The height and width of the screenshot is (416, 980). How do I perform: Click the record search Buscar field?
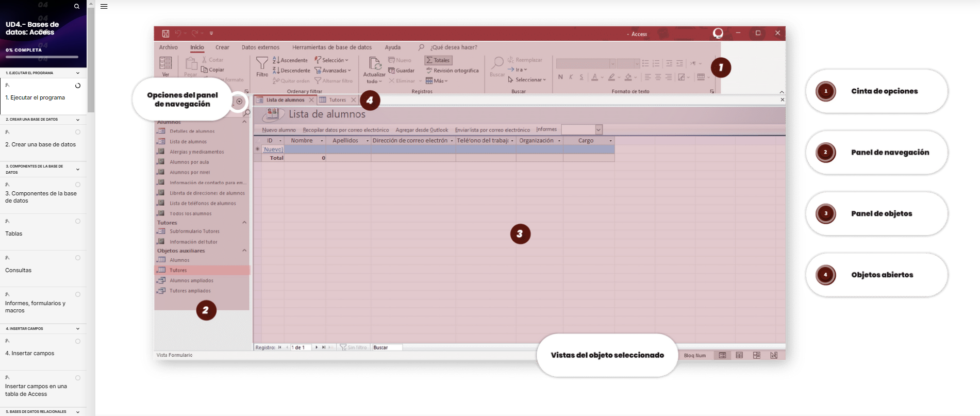tap(387, 347)
